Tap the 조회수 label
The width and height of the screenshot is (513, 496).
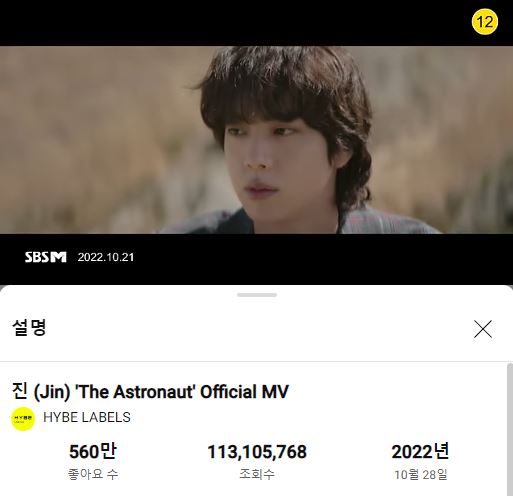tap(257, 474)
